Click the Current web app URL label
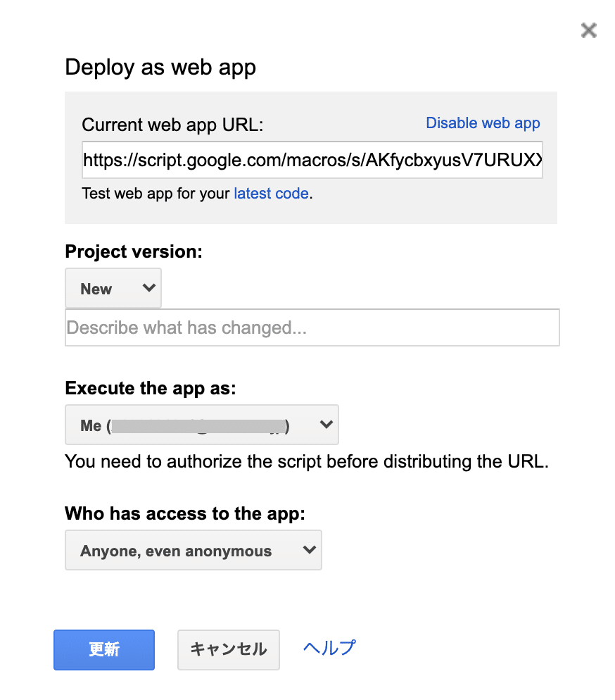This screenshot has height=700, width=615. [x=172, y=126]
